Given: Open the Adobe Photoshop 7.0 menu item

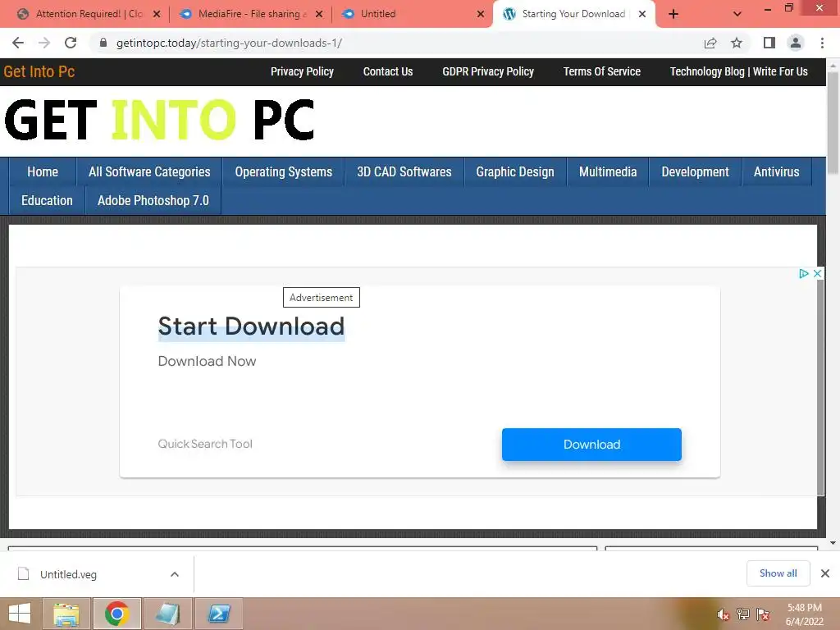Looking at the screenshot, I should pos(153,200).
